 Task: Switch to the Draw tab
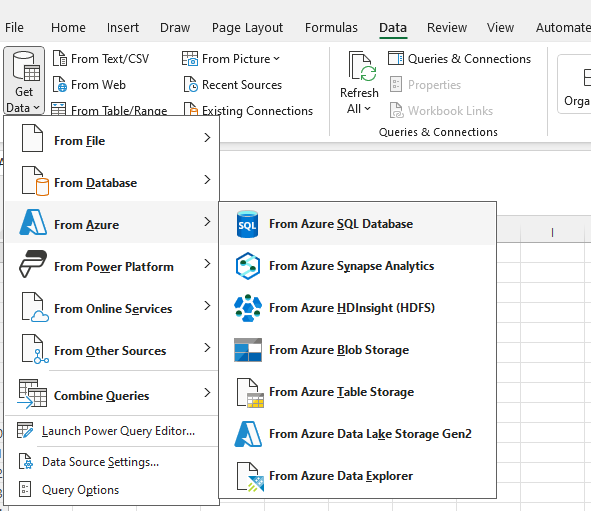(x=175, y=28)
